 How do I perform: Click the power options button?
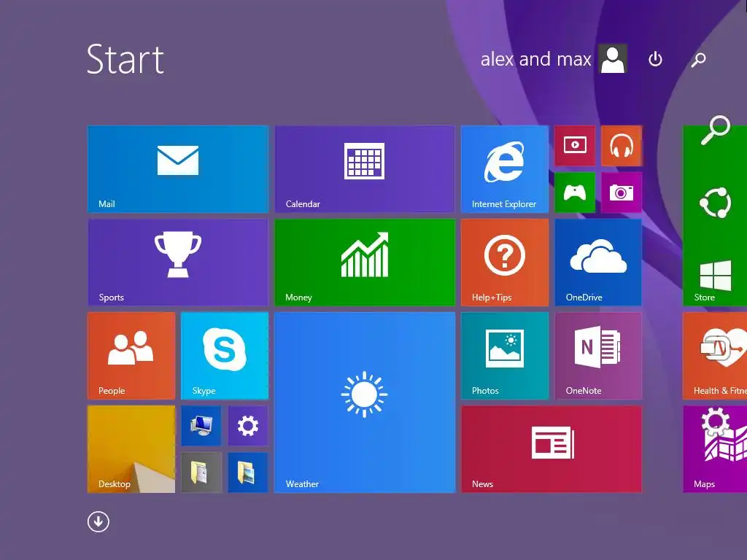point(656,59)
